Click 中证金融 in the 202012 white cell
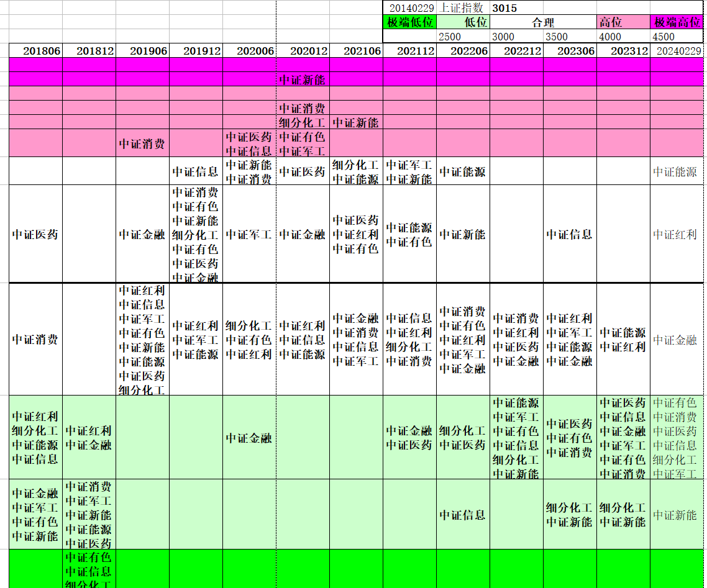 [x=302, y=234]
